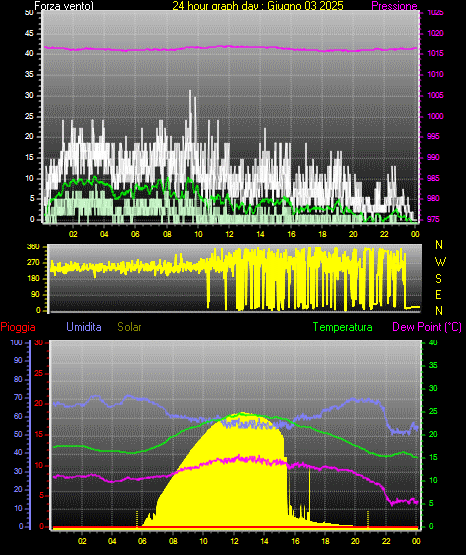Click the 1015 pressure axis value
466x555 pixels.
(435, 53)
